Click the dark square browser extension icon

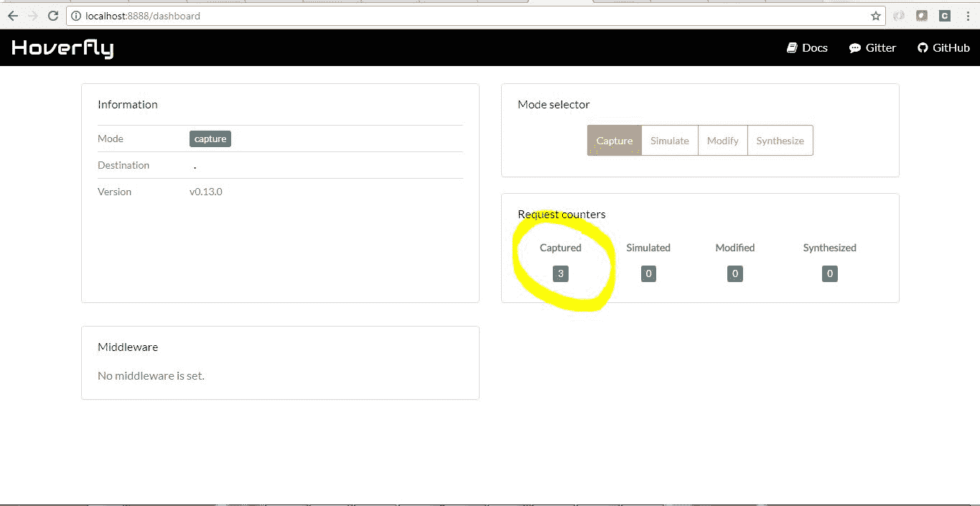[922, 16]
